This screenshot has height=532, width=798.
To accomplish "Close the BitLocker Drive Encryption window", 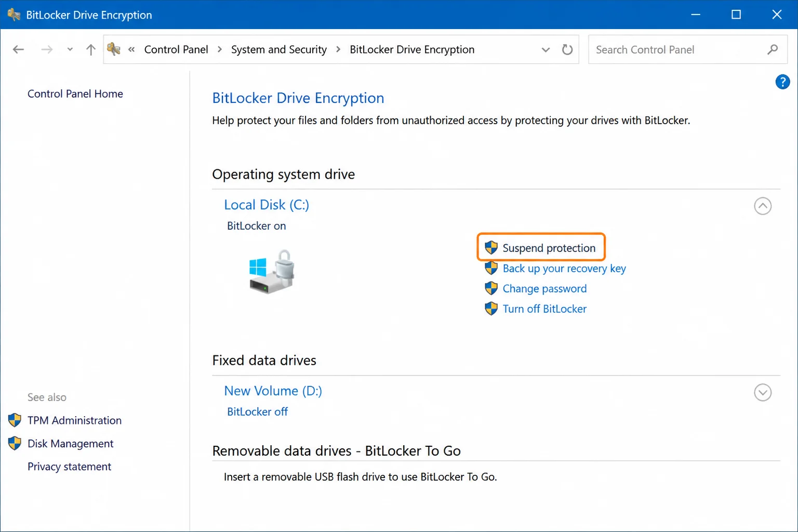I will point(777,15).
